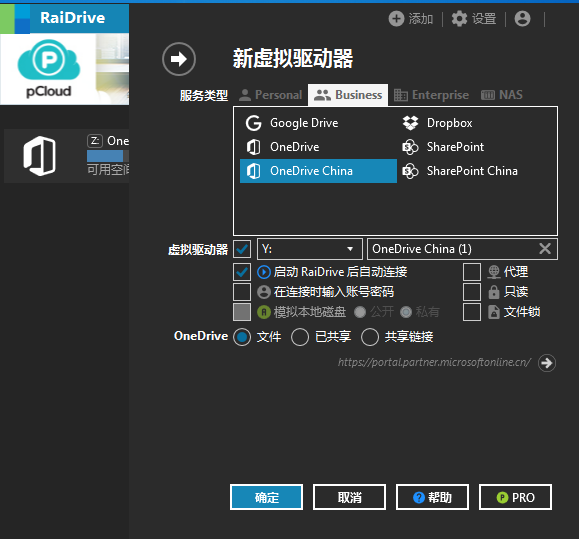Switch to the Business tab

coord(348,95)
